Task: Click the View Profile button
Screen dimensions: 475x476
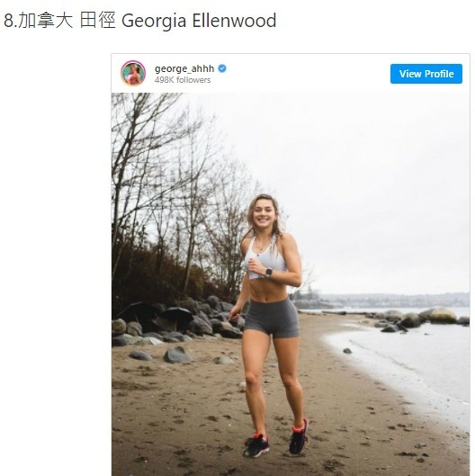Action: pyautogui.click(x=426, y=74)
